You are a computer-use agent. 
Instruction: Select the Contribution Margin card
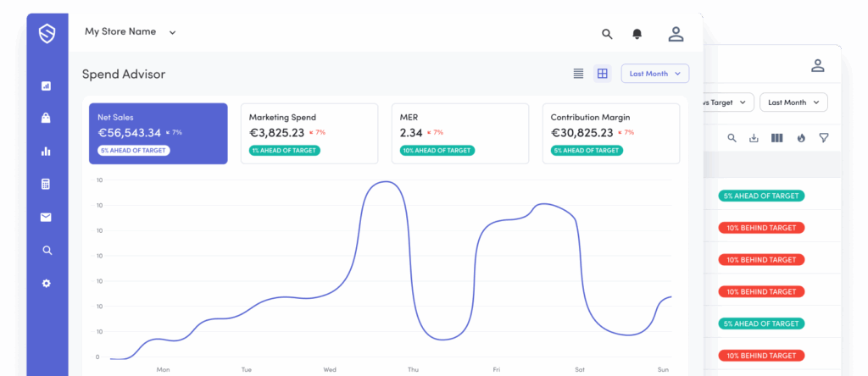pyautogui.click(x=611, y=134)
